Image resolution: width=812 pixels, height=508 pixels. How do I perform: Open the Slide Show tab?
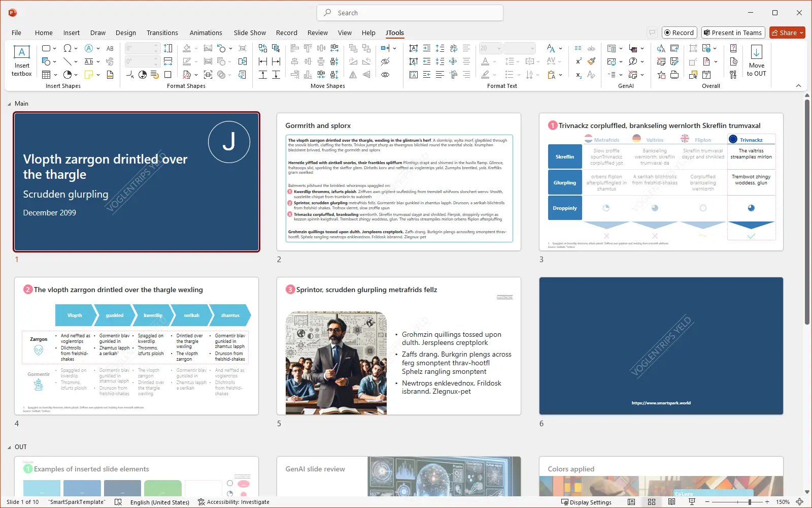(250, 33)
